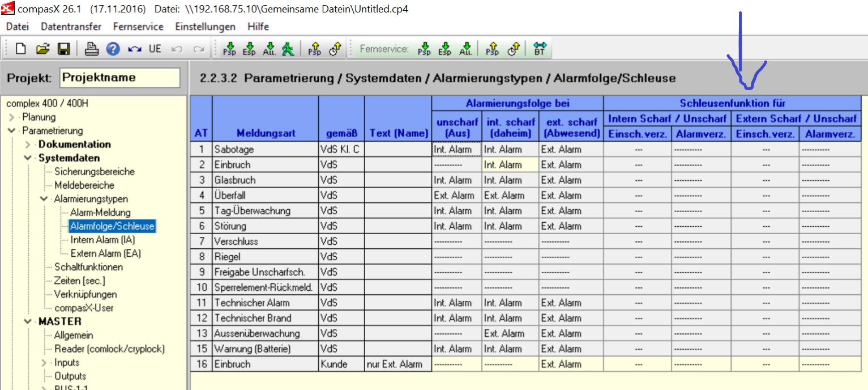The image size is (868, 390).
Task: Open help with blue question mark
Action: [113, 49]
